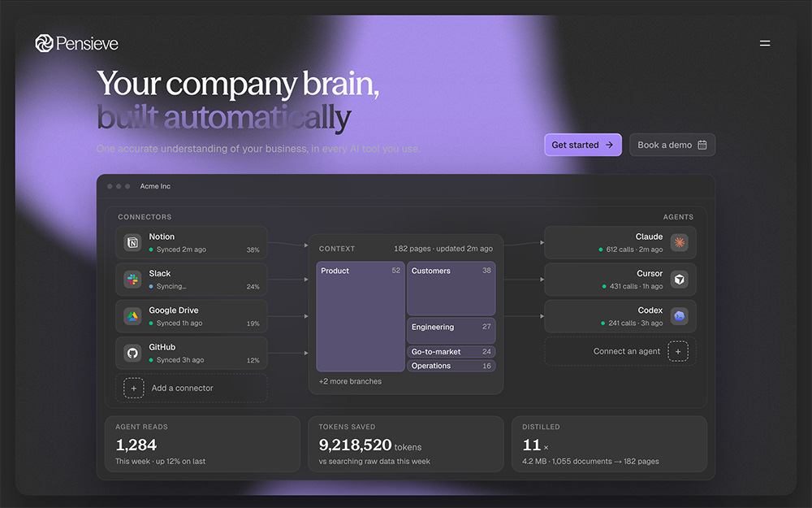Click the 12% value in GitHub row
This screenshot has height=508, width=812.
pos(253,360)
